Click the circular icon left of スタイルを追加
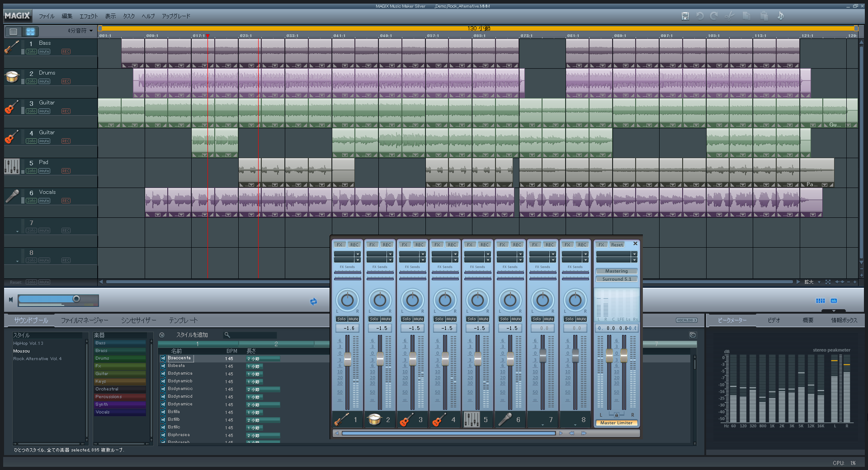This screenshot has height=470, width=868. click(x=161, y=335)
